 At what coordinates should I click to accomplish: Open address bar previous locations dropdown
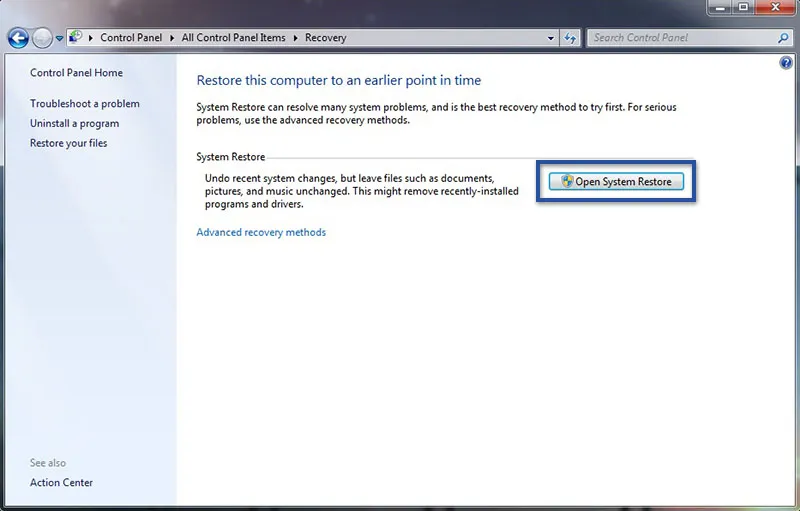click(551, 38)
